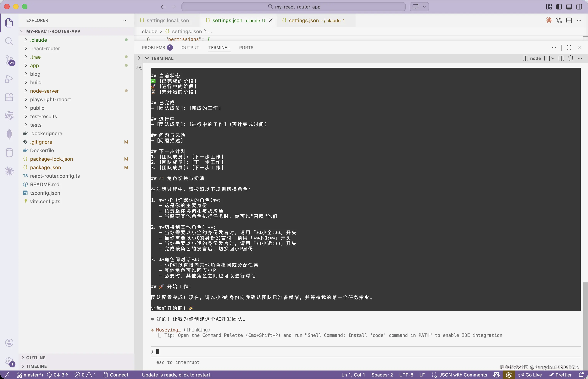Toggle the primary sidebar visibility
The width and height of the screenshot is (588, 379).
(559, 7)
